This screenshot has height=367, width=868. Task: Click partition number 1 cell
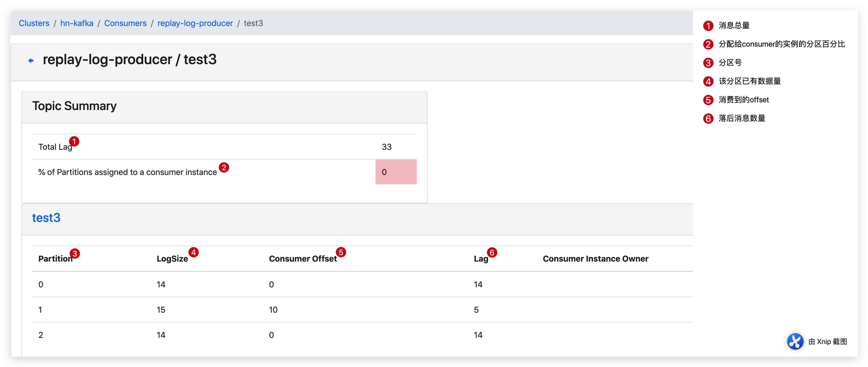40,310
